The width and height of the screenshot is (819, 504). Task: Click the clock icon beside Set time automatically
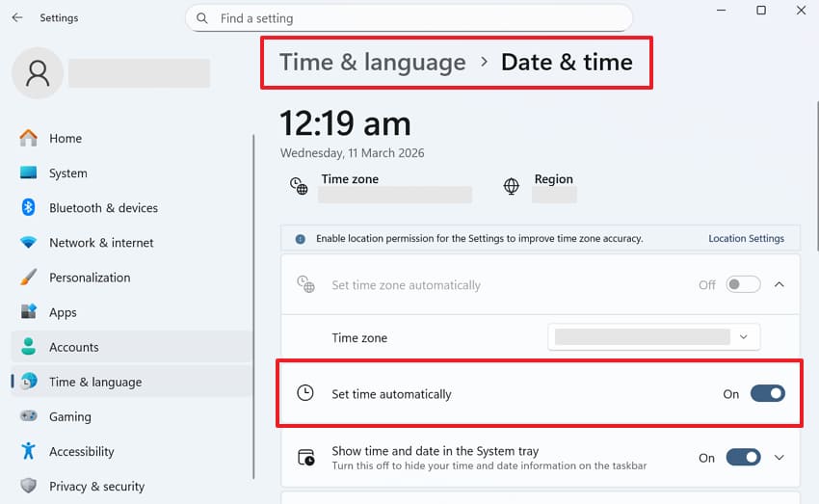305,393
